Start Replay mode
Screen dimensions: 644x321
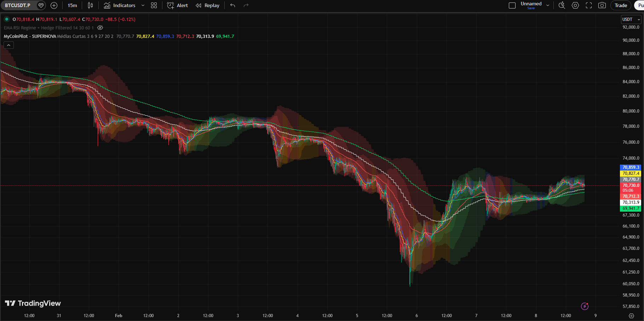[208, 5]
